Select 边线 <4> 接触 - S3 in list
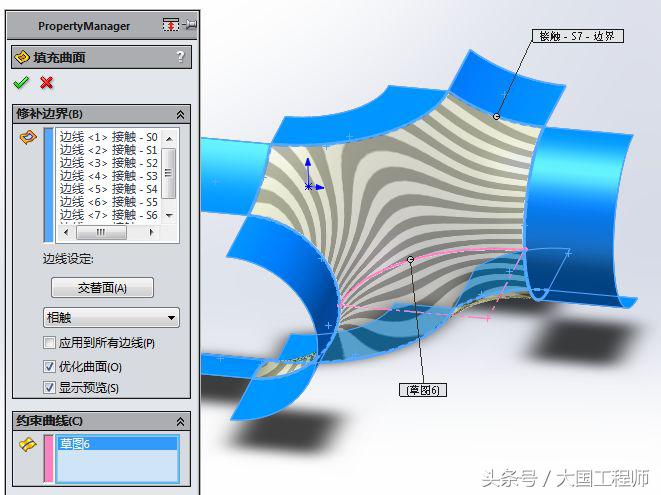This screenshot has height=495, width=661. 108,176
